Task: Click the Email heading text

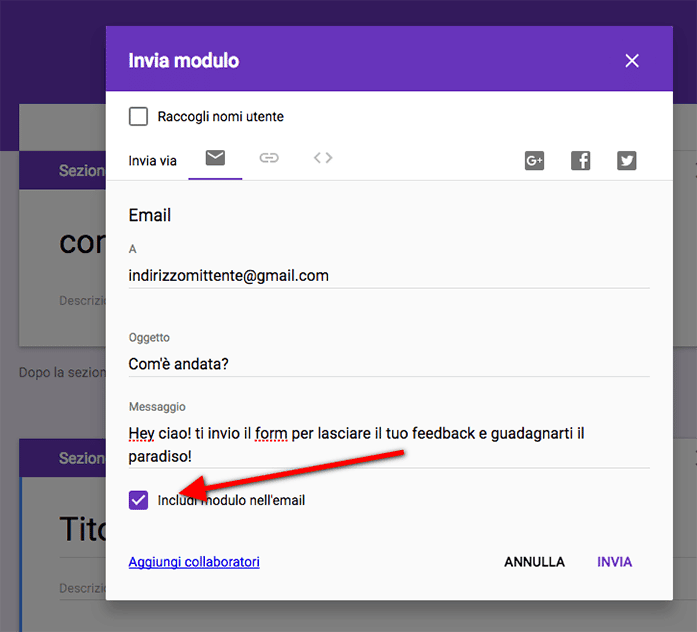Action: click(x=150, y=216)
